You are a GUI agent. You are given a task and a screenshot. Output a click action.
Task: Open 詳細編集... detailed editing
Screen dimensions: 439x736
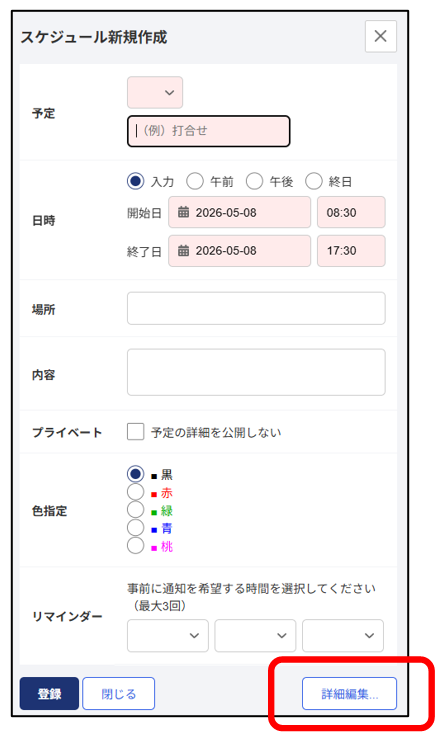tap(349, 693)
